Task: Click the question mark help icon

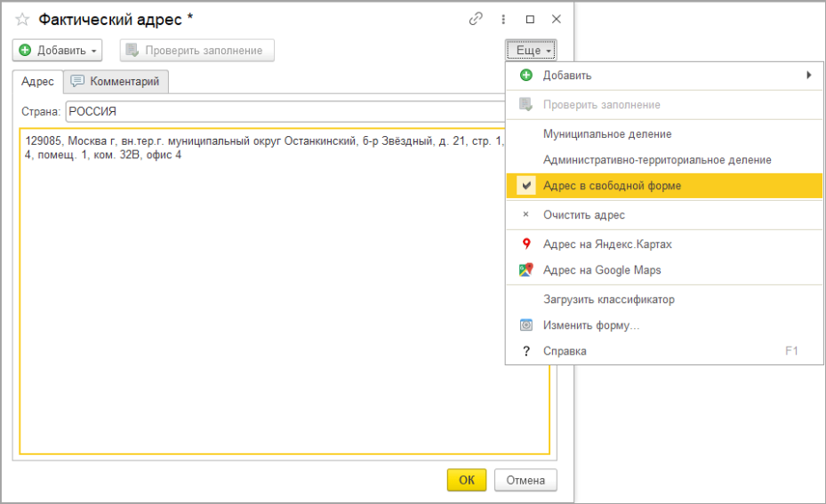Action: tap(525, 351)
